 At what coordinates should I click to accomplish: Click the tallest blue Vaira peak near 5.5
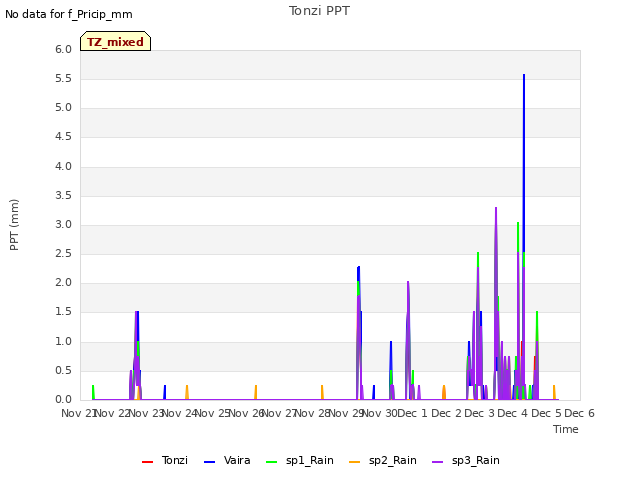pyautogui.click(x=524, y=75)
